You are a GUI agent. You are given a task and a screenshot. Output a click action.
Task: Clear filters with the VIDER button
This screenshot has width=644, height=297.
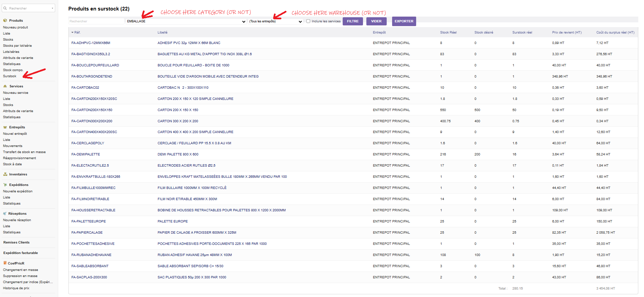tap(376, 21)
